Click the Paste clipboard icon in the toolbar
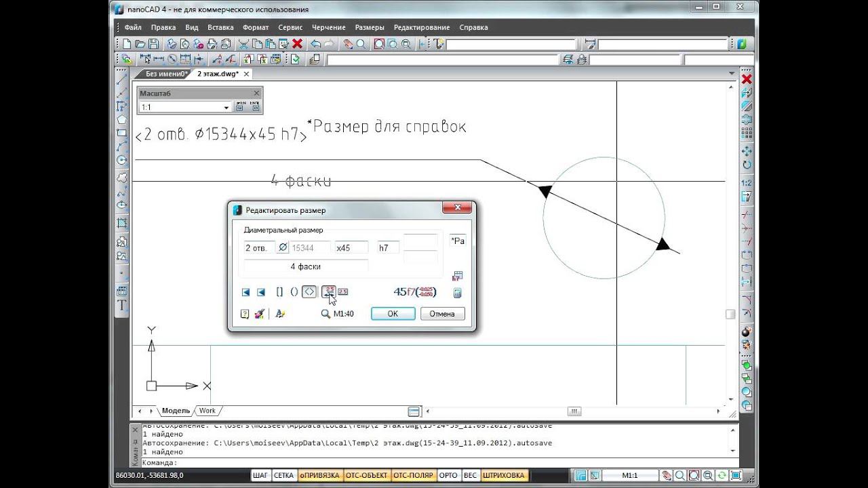The image size is (868, 488). tap(270, 44)
